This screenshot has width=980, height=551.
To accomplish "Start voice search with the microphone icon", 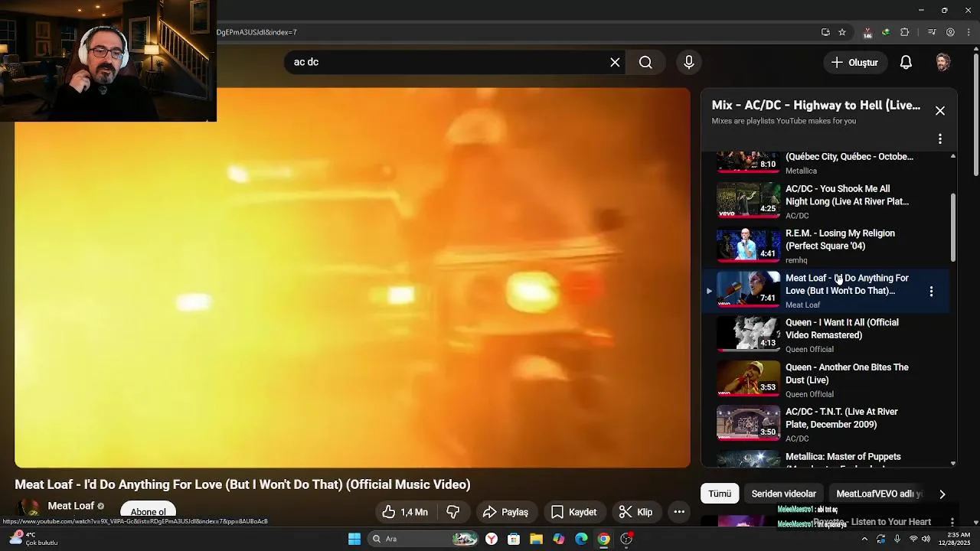I will [x=688, y=62].
